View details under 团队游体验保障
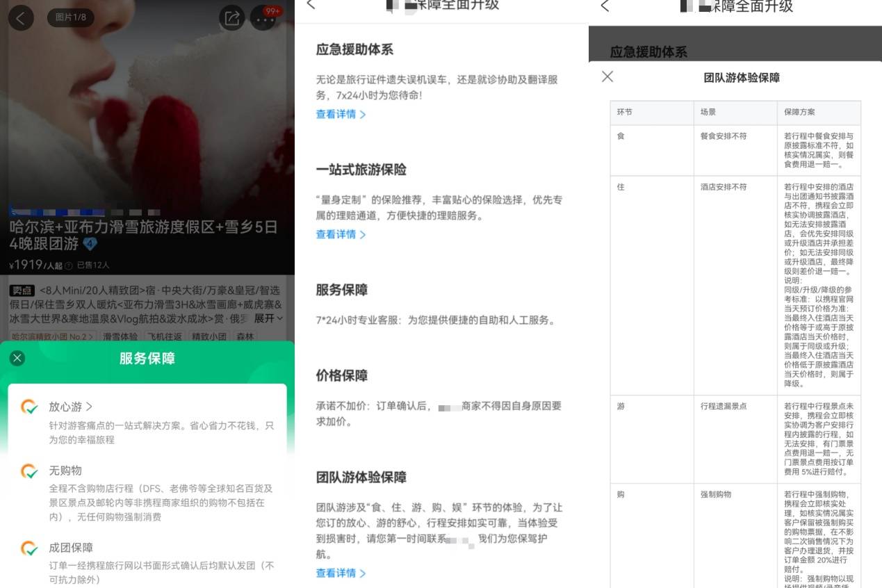Screen dimensions: 882x588 (x=341, y=573)
